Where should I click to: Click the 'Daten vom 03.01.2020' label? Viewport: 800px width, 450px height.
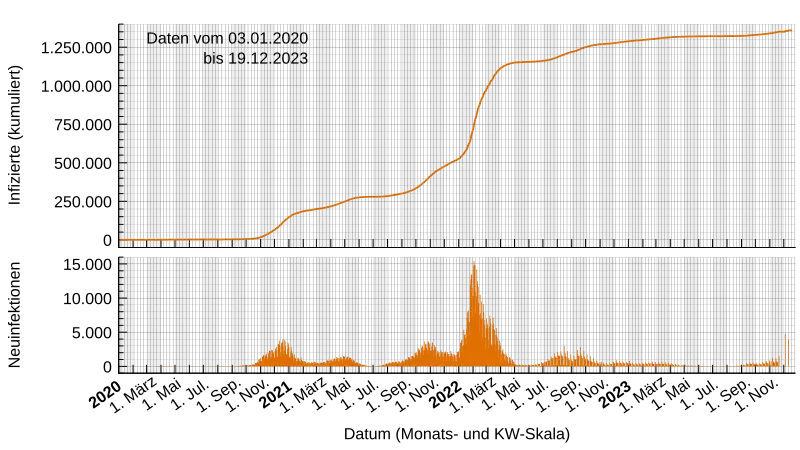tap(228, 39)
